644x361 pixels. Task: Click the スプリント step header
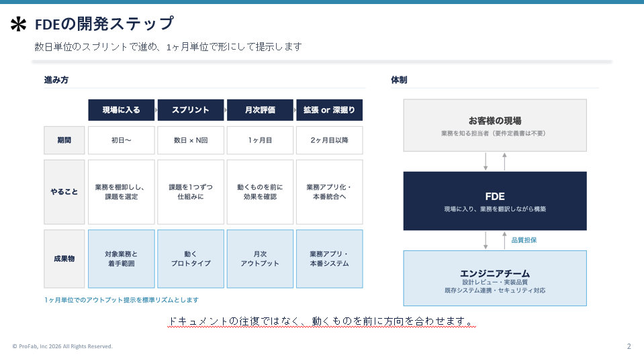click(191, 110)
